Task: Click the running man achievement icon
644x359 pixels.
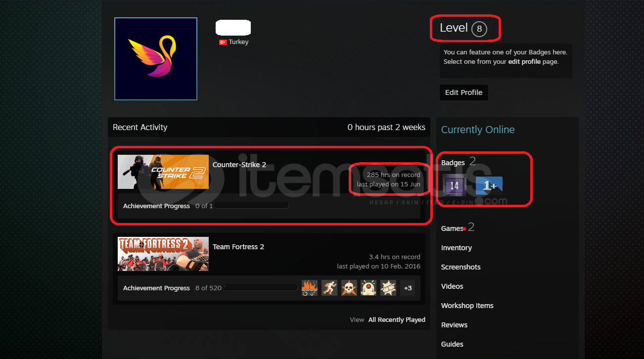Action: coord(329,288)
